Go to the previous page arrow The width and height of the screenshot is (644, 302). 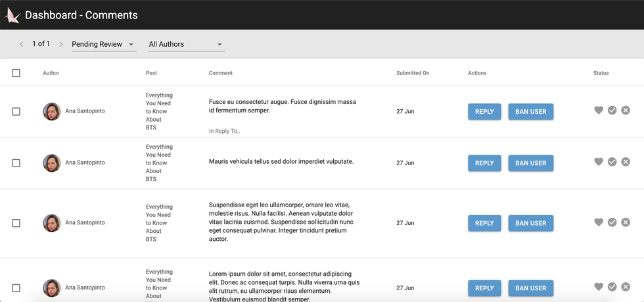coord(21,44)
